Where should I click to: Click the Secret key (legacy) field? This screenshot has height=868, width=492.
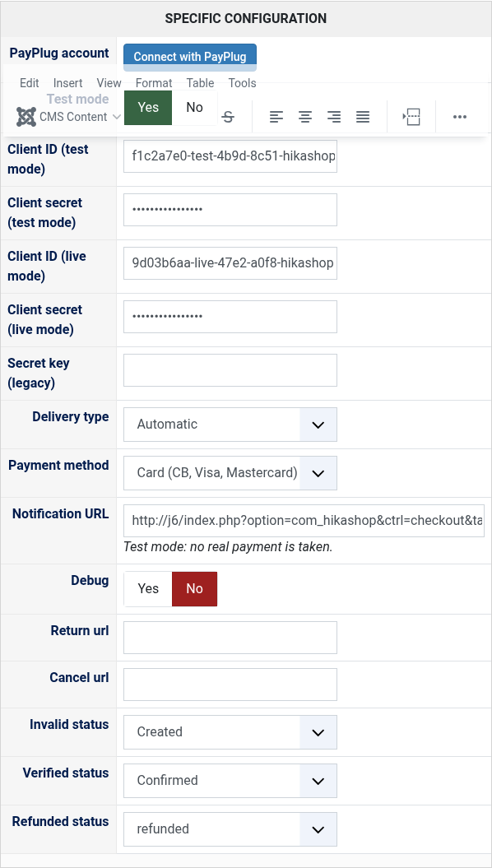[230, 370]
